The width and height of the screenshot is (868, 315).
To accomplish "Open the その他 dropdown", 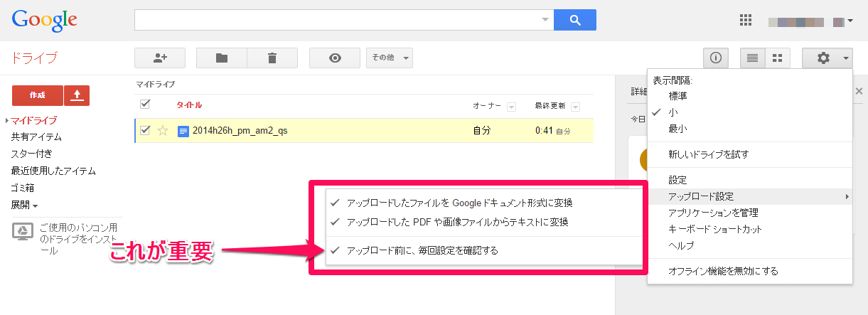I will click(x=389, y=58).
